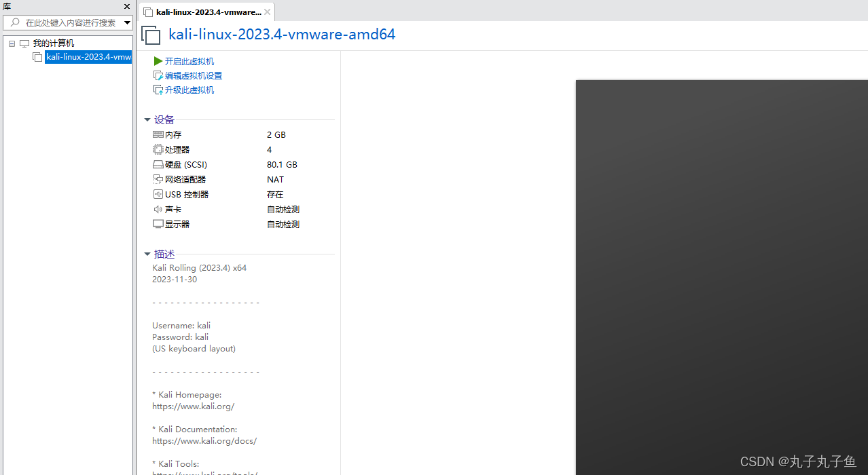Click the large VM icon next to title

coord(151,35)
